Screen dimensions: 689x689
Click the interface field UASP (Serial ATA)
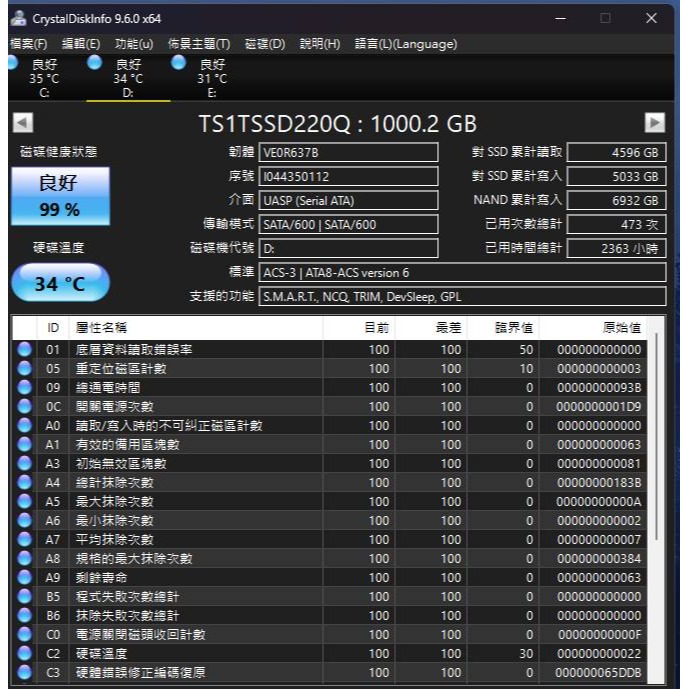tap(348, 200)
